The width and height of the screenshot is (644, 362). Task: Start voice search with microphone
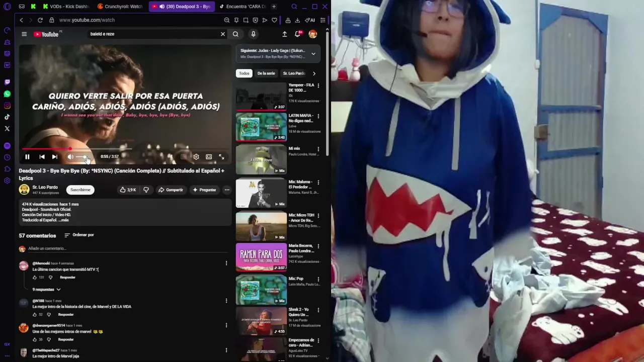[x=253, y=34]
